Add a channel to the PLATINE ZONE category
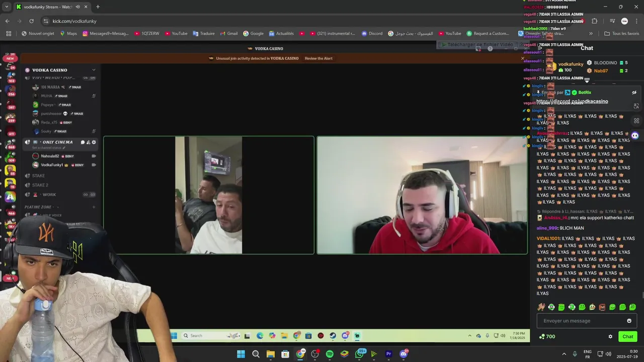 [x=94, y=207]
